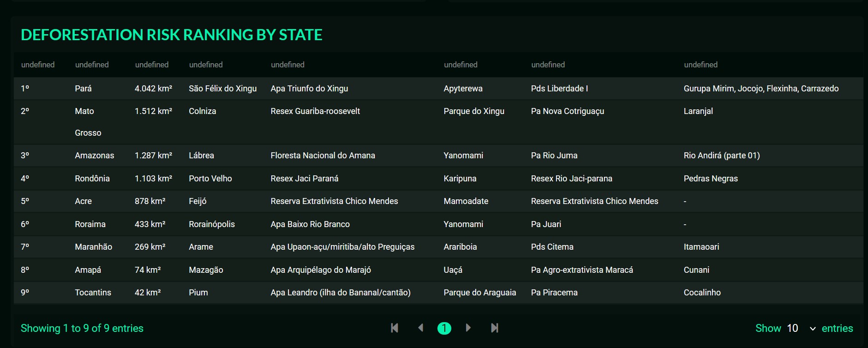
Task: Click the Acre state cell
Action: [83, 201]
